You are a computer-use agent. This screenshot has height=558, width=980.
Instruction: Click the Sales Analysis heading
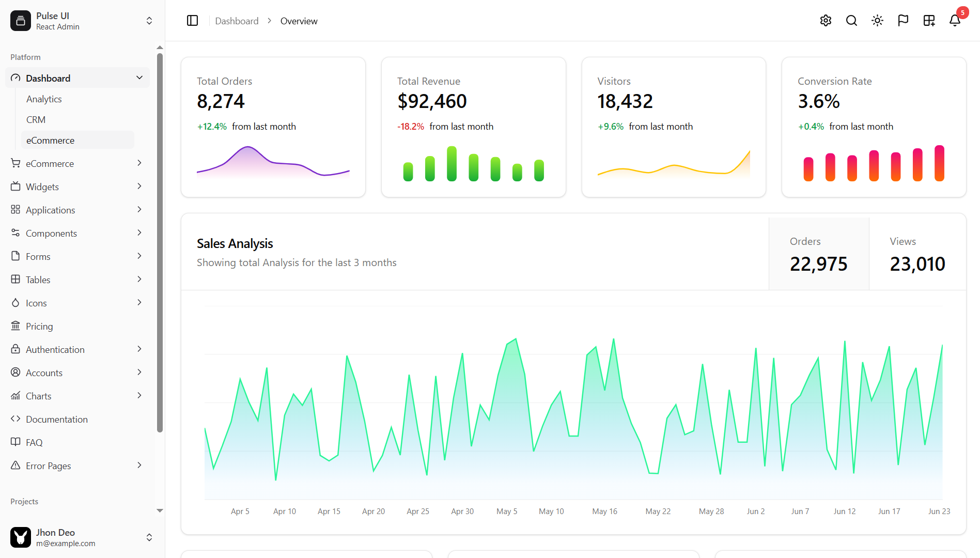pos(235,243)
